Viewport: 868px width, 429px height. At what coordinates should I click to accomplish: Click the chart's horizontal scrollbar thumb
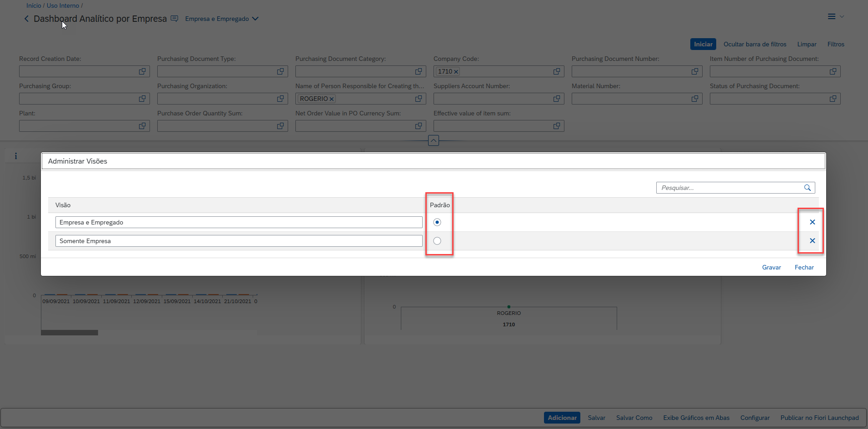(70, 333)
